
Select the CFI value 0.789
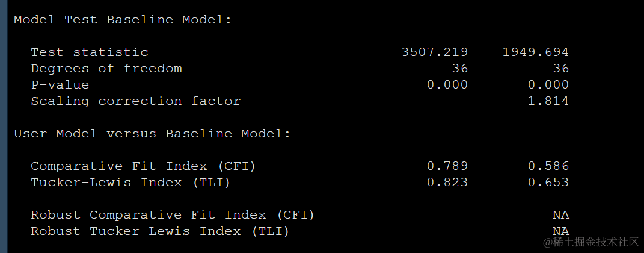(447, 166)
